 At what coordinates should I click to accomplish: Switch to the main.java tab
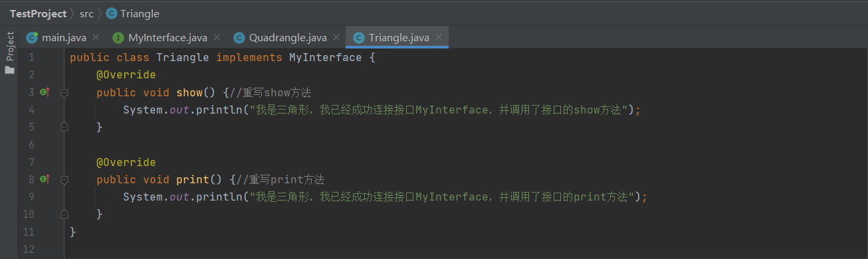click(64, 37)
